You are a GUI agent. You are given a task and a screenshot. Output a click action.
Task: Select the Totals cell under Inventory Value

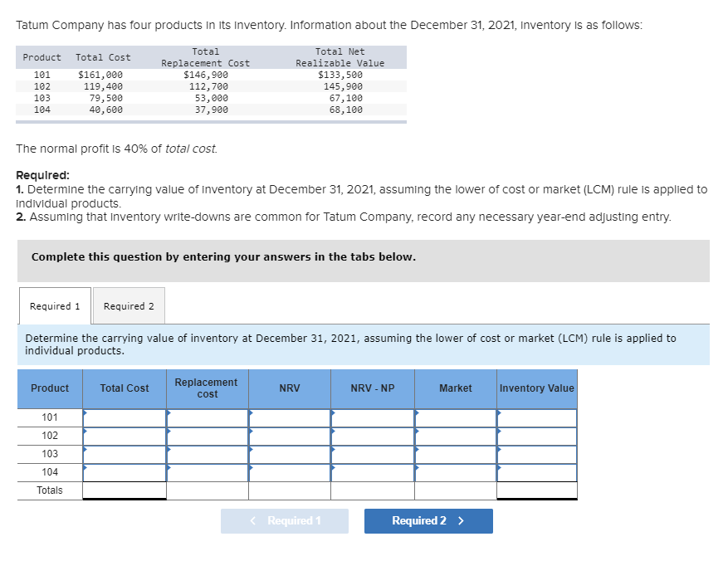point(537,490)
